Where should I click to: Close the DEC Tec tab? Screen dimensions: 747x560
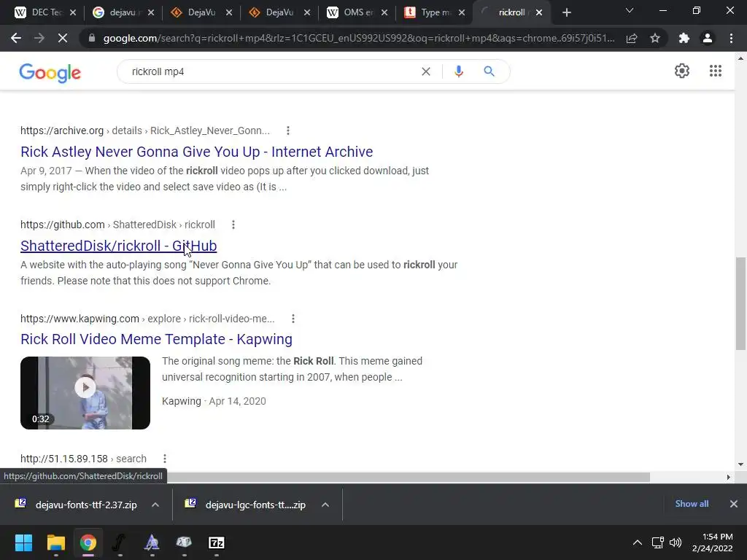click(73, 12)
